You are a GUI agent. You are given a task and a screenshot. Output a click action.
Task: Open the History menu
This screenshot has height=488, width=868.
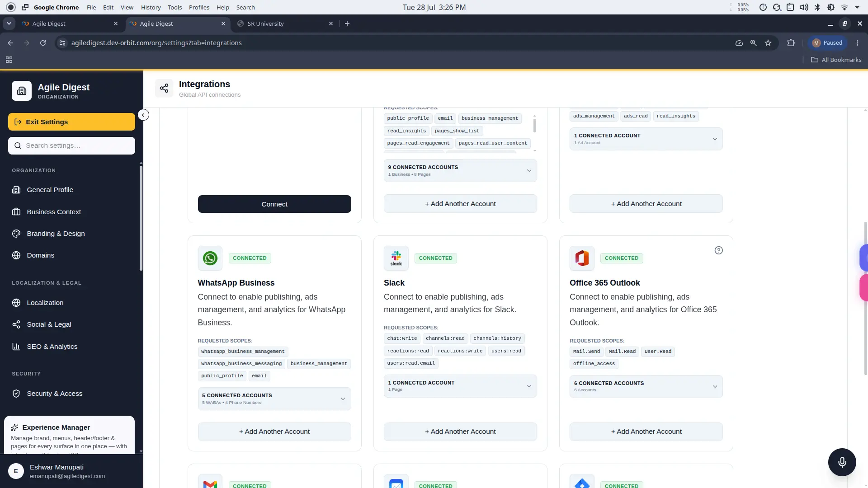tap(151, 7)
